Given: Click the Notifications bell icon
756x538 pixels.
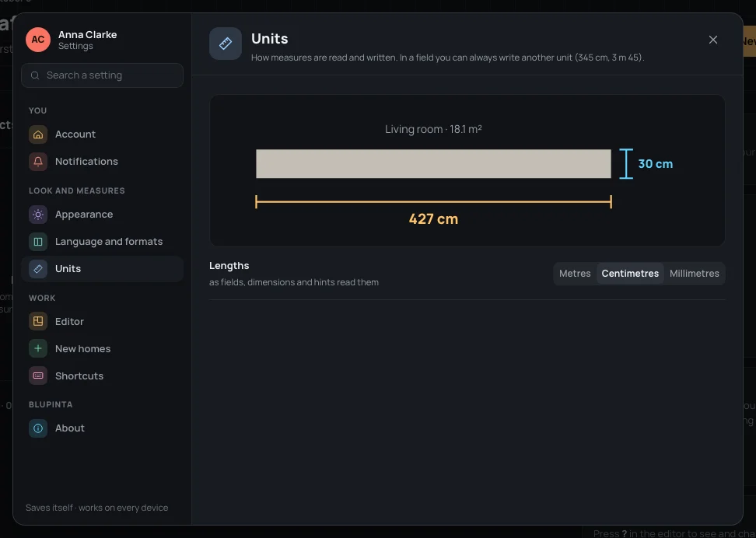Looking at the screenshot, I should pyautogui.click(x=38, y=162).
